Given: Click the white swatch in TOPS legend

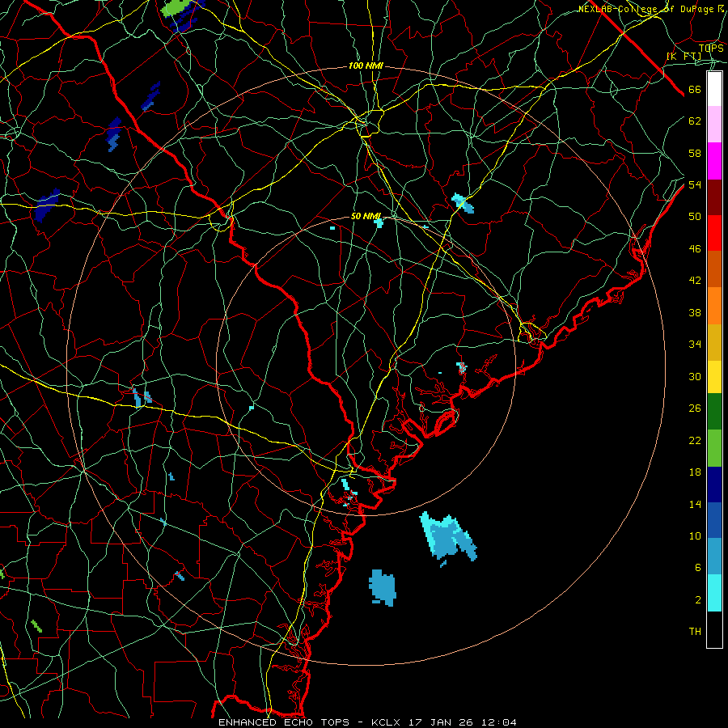Looking at the screenshot, I should pos(714,89).
